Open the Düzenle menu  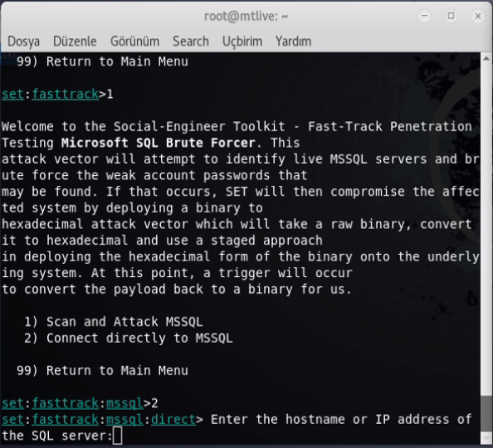75,41
